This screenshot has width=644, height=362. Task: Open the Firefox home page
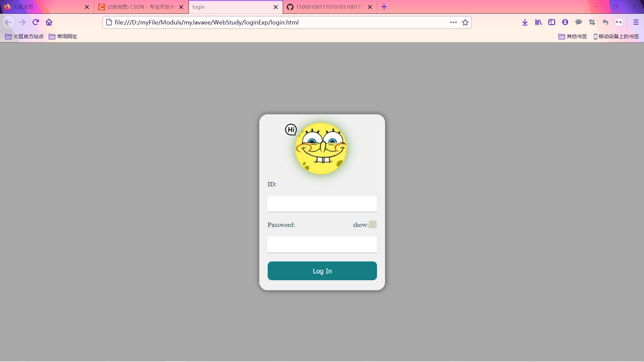49,22
